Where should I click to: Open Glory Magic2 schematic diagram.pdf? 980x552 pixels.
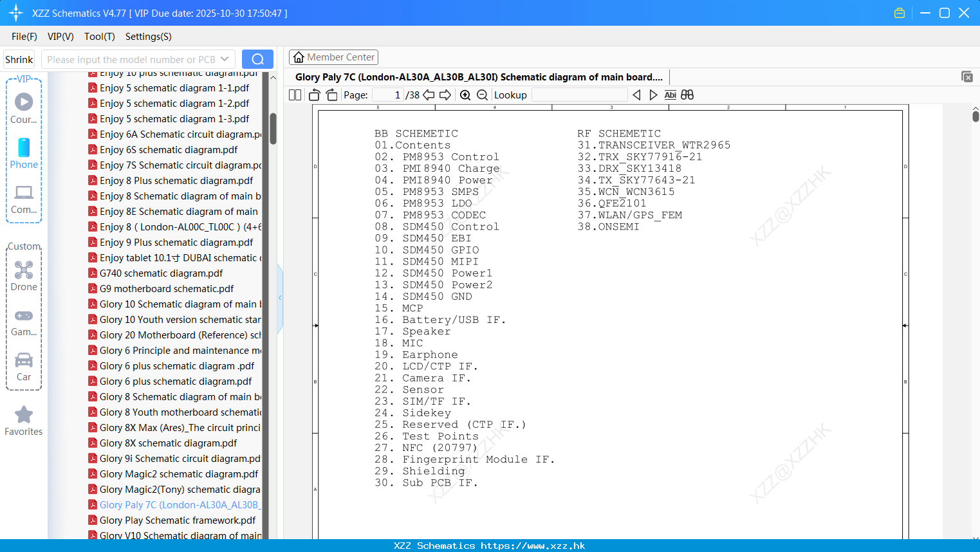pyautogui.click(x=179, y=474)
